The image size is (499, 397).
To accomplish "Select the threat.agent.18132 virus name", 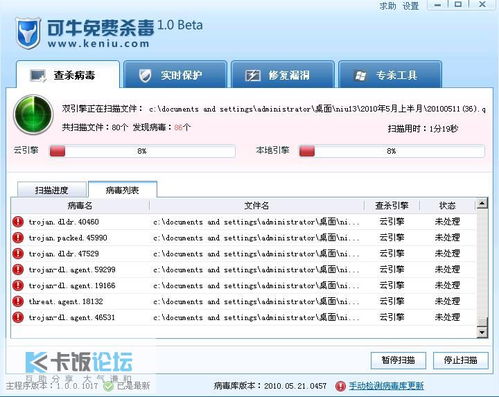I will pyautogui.click(x=66, y=302).
